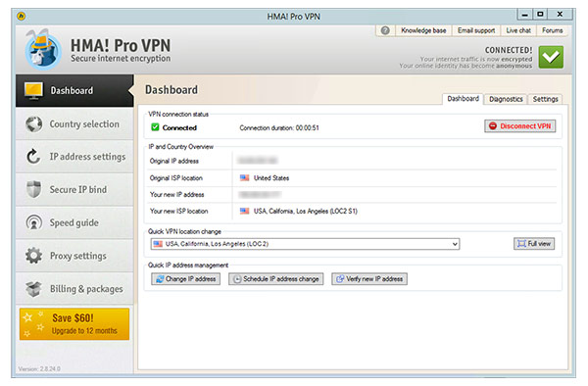
Task: Expand the Quick VPN location dropdown
Action: tap(455, 244)
